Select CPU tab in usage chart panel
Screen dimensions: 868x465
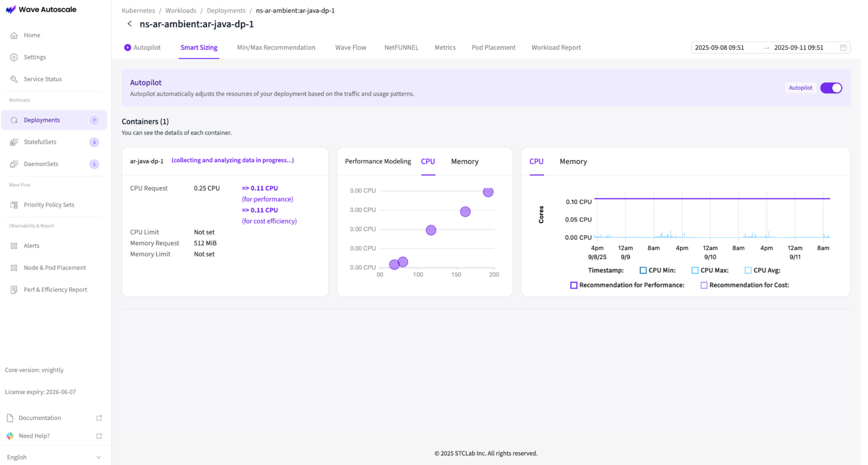537,161
